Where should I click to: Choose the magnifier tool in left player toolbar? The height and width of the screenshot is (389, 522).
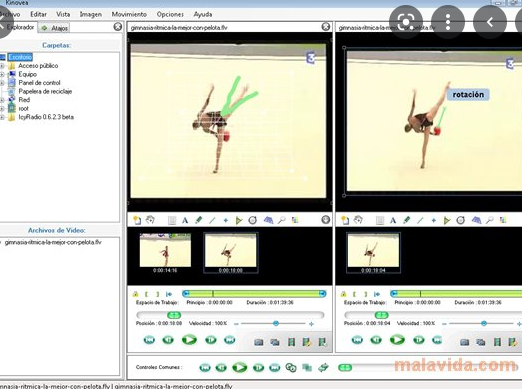pyautogui.click(x=282, y=220)
